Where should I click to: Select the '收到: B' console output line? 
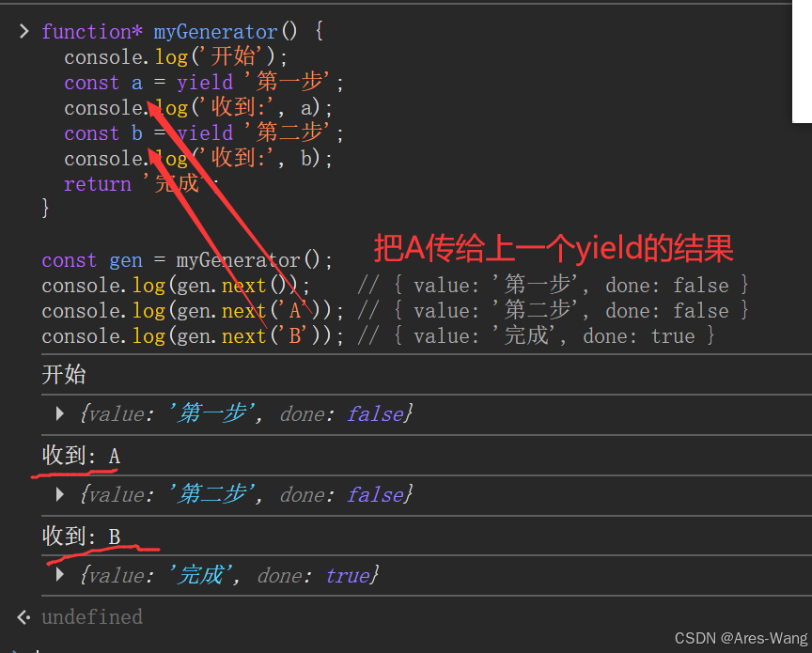tap(82, 536)
